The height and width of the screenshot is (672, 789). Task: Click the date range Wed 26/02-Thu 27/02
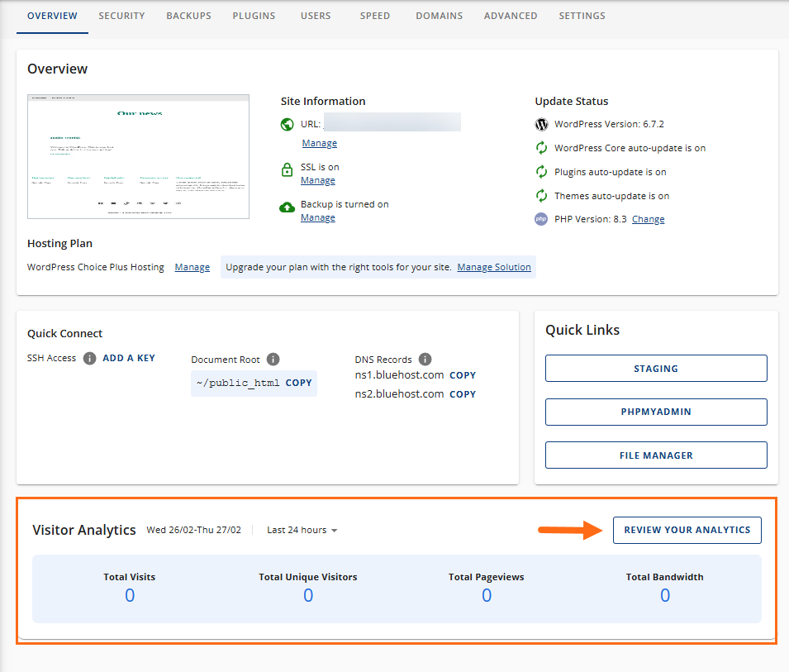(193, 530)
